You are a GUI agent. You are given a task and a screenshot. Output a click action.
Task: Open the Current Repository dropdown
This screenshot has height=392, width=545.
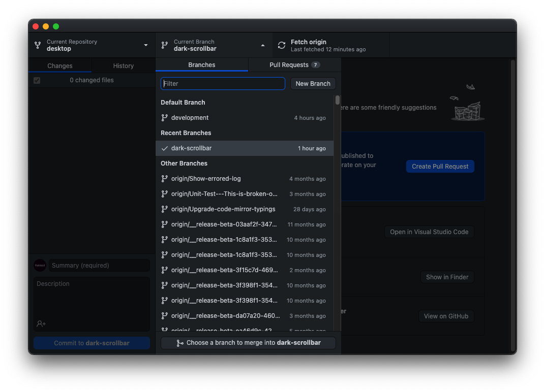(92, 45)
